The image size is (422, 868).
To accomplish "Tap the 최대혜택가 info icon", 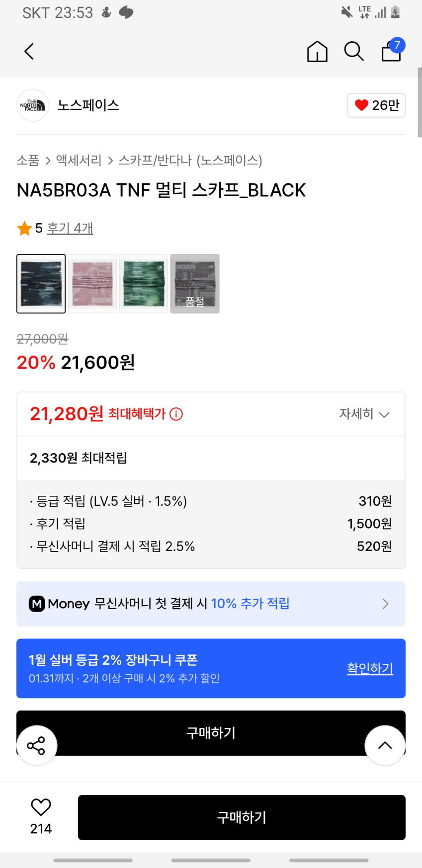I will pyautogui.click(x=176, y=414).
